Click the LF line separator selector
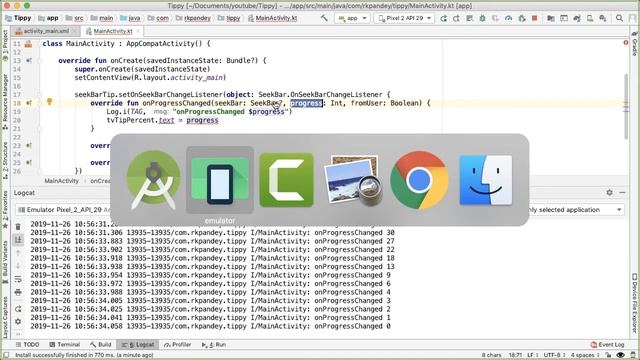Viewport: 640px width, 360px height. (x=533, y=355)
